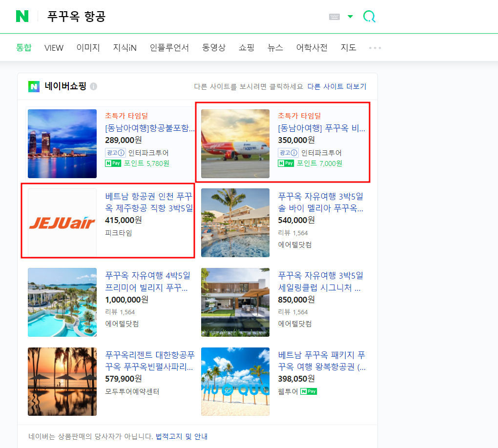Screen dimensions: 498x448
Task: Click 리뷰 1,564 under the 1,000,000원 item
Action: (120, 312)
